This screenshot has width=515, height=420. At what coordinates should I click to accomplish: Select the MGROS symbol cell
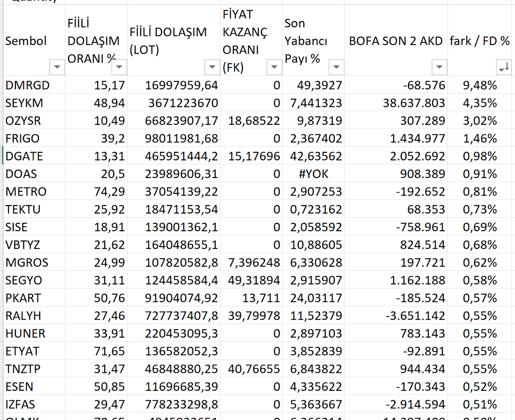tap(34, 263)
